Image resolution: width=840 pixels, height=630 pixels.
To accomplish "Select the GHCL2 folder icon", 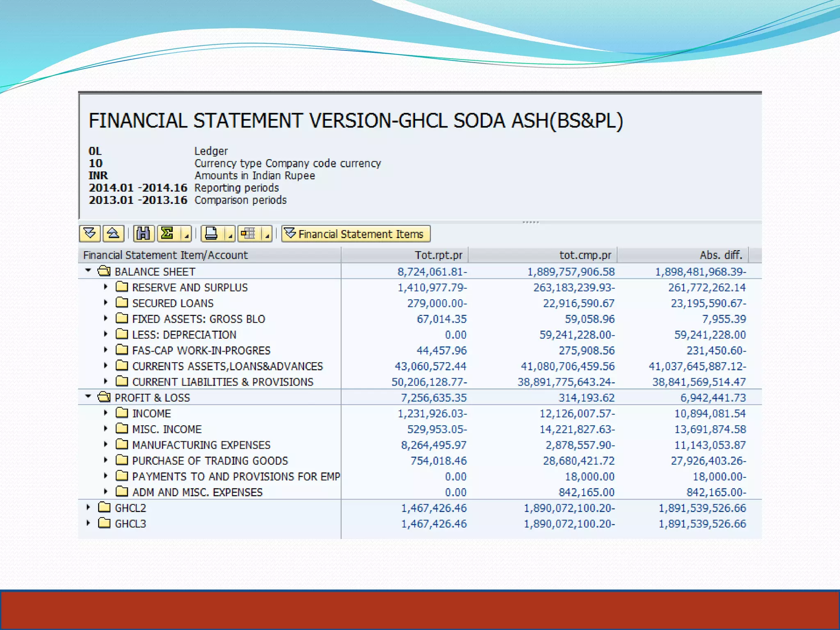I will [x=104, y=508].
